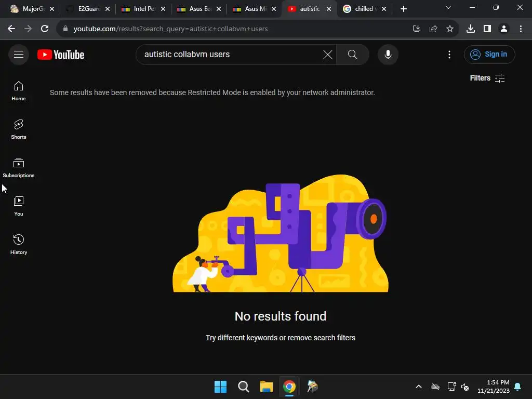Expand the tab search dropdown chevron
Screen dimensions: 532x399
click(x=448, y=7)
